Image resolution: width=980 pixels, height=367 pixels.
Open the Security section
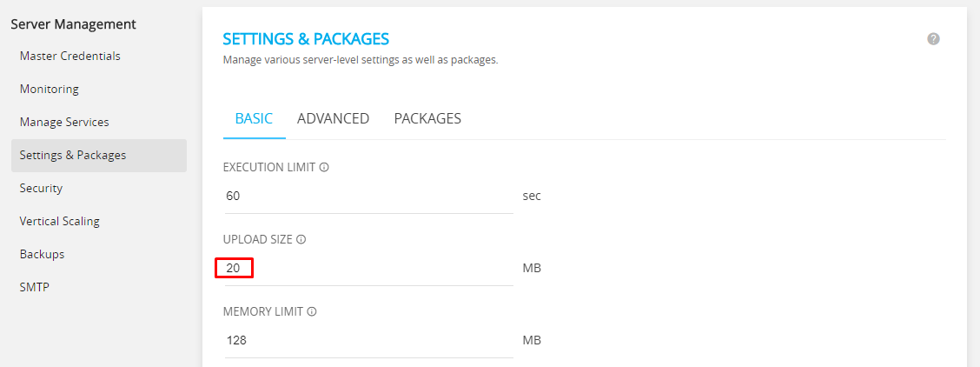click(41, 189)
